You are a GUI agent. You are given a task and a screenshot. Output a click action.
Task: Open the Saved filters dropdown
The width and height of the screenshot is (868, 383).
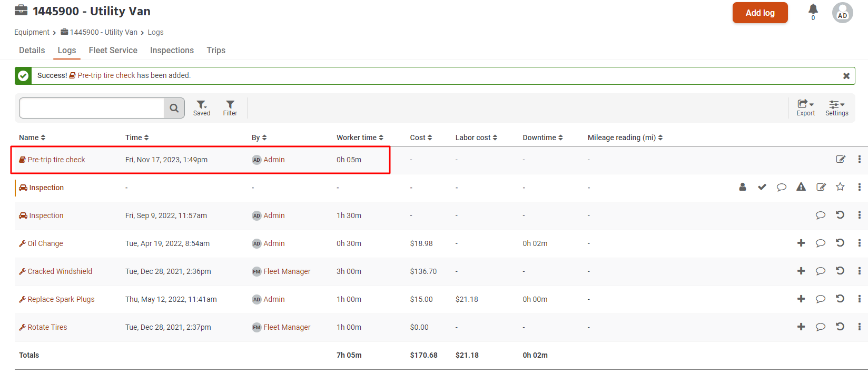coord(201,107)
